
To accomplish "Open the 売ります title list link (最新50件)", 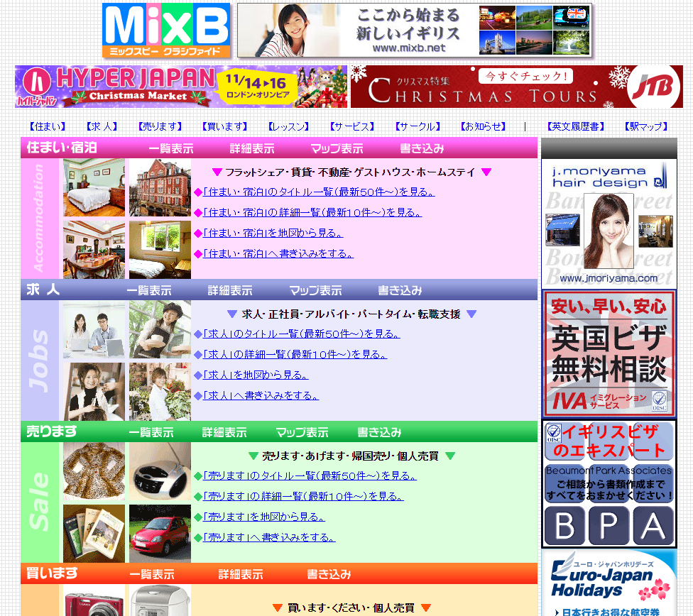I will coord(310,475).
